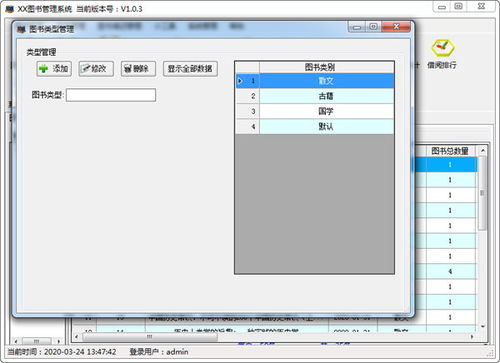This screenshot has width=500, height=363.
Task: Click the row pointer arrow beside row 1
Action: (240, 81)
